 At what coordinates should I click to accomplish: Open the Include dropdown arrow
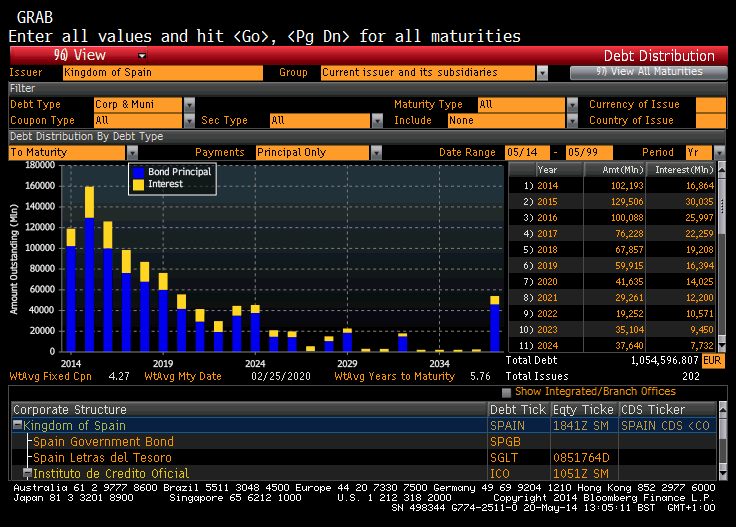[572, 121]
